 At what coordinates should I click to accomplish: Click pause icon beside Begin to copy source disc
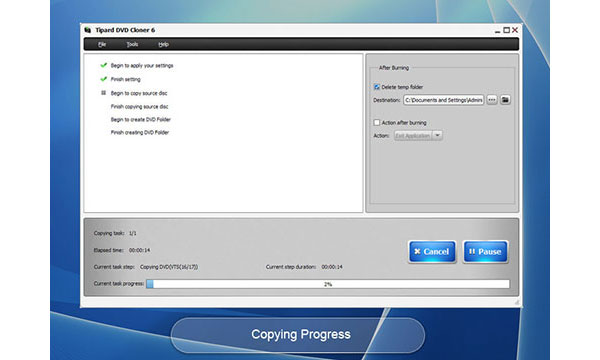(103, 93)
